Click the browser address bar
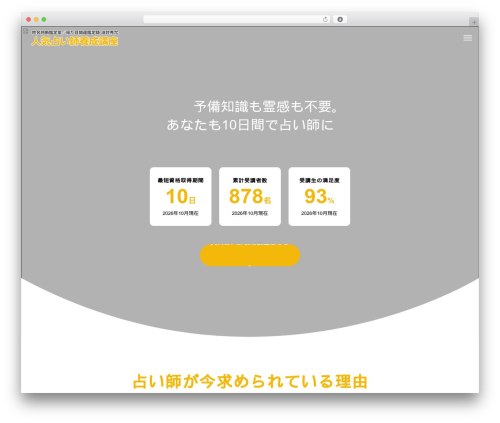 237,20
